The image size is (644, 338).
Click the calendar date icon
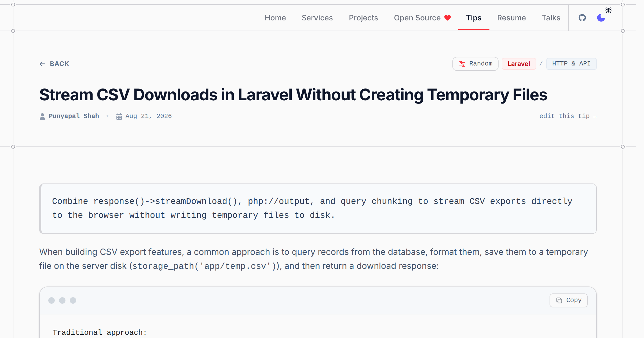pyautogui.click(x=119, y=116)
